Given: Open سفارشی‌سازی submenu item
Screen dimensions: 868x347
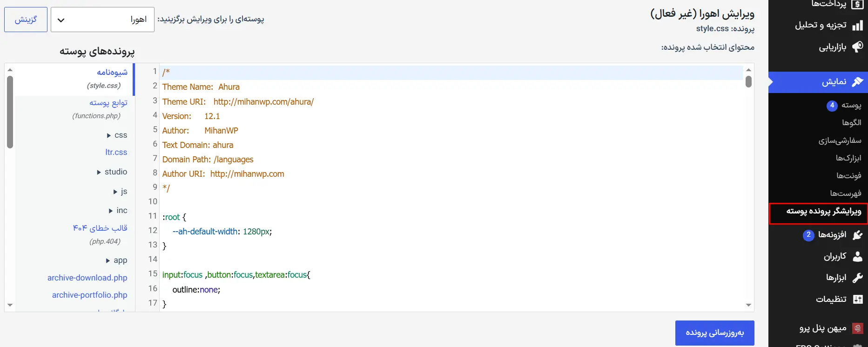Looking at the screenshot, I should 840,140.
